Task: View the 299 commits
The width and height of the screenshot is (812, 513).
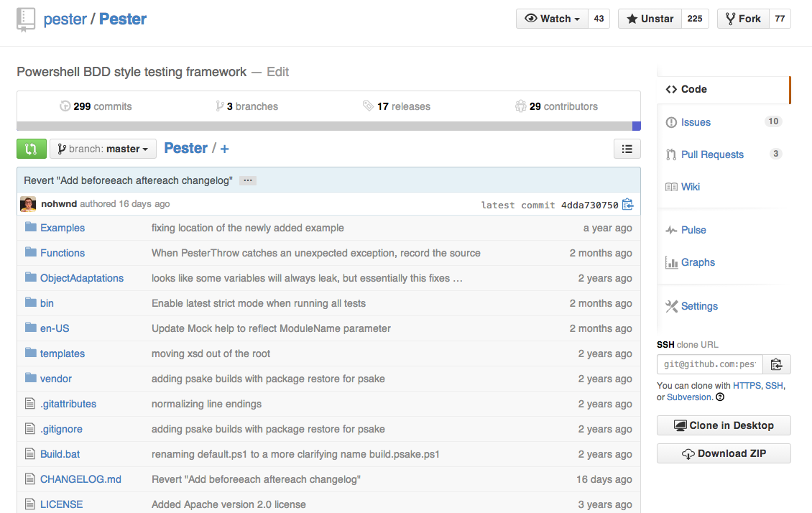Action: pyautogui.click(x=96, y=106)
